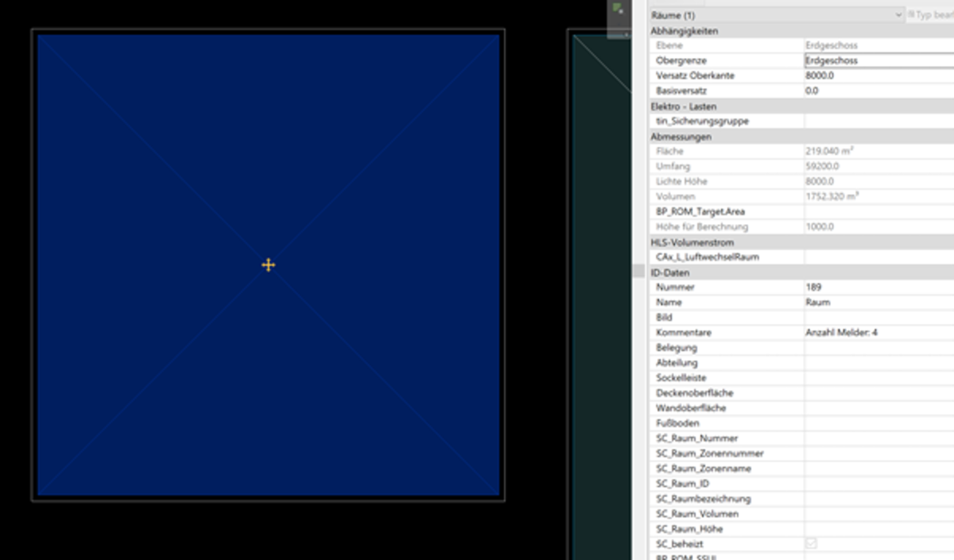Click the Typ bearbeiten edit type button

930,15
